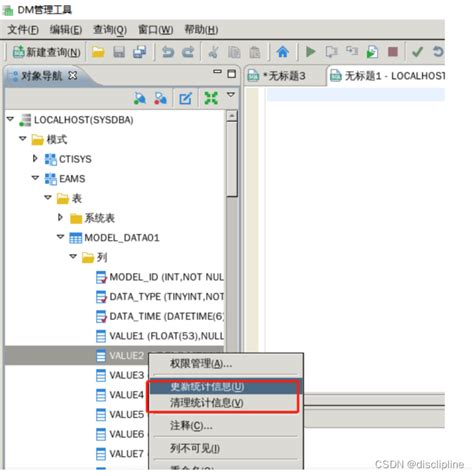Collapse the LOCALHOST(SYSDBA) tree node
The image size is (474, 476).
point(10,119)
